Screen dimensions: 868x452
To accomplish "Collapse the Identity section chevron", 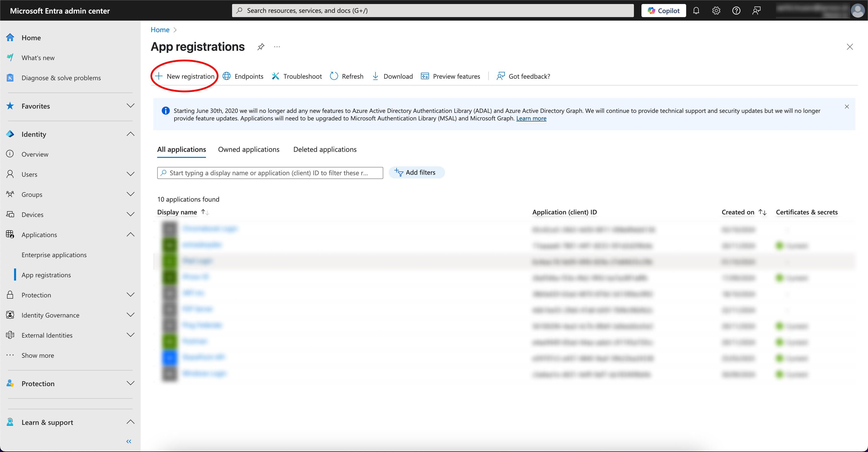I will pos(130,134).
